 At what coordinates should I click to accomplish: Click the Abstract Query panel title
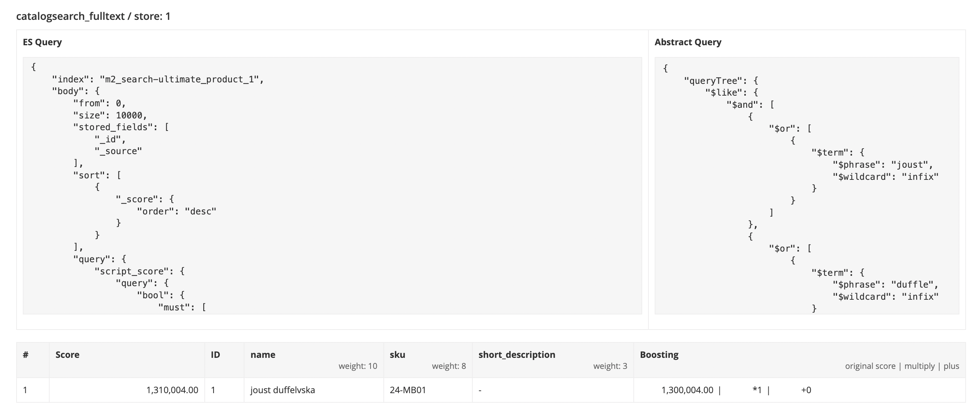pos(687,42)
